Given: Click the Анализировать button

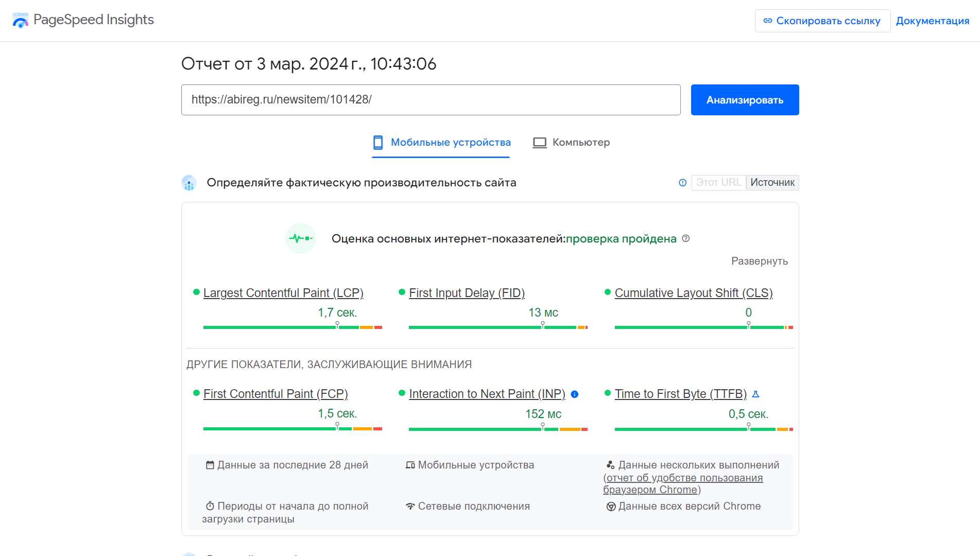Looking at the screenshot, I should point(745,100).
